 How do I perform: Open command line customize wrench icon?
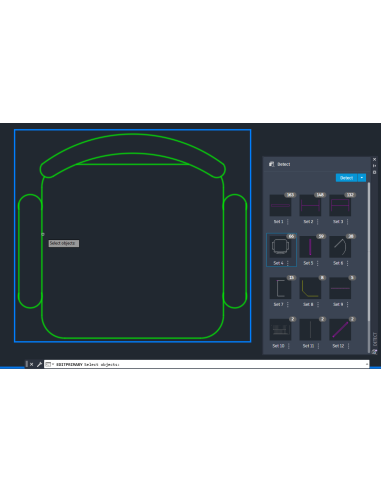(39, 364)
